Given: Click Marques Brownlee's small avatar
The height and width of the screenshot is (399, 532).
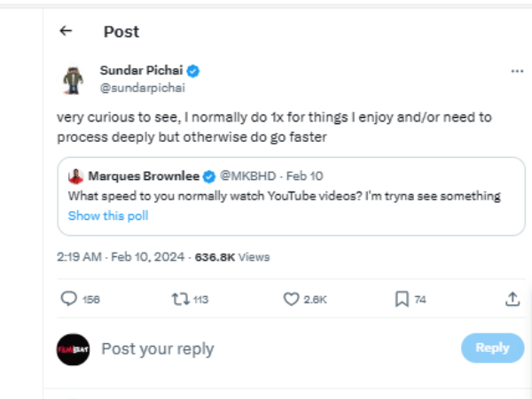Looking at the screenshot, I should (76, 176).
